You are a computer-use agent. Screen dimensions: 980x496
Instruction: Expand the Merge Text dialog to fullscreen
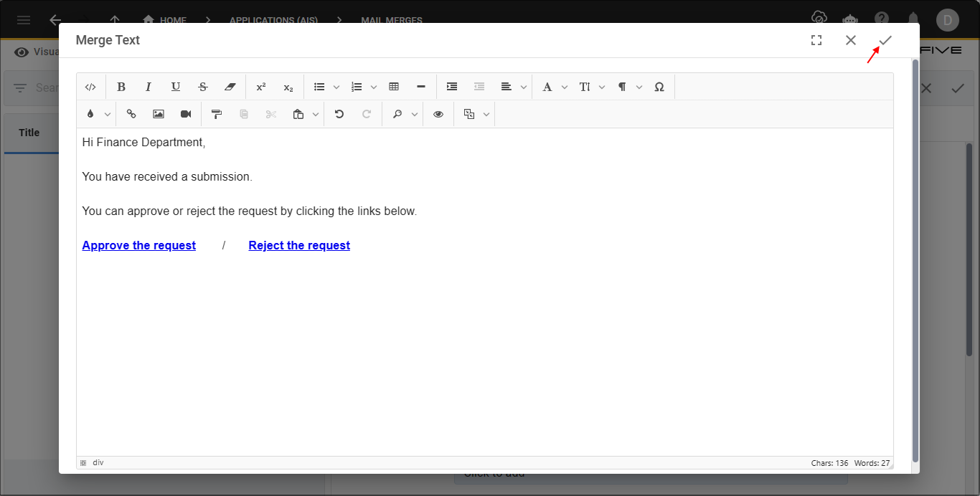pos(816,40)
